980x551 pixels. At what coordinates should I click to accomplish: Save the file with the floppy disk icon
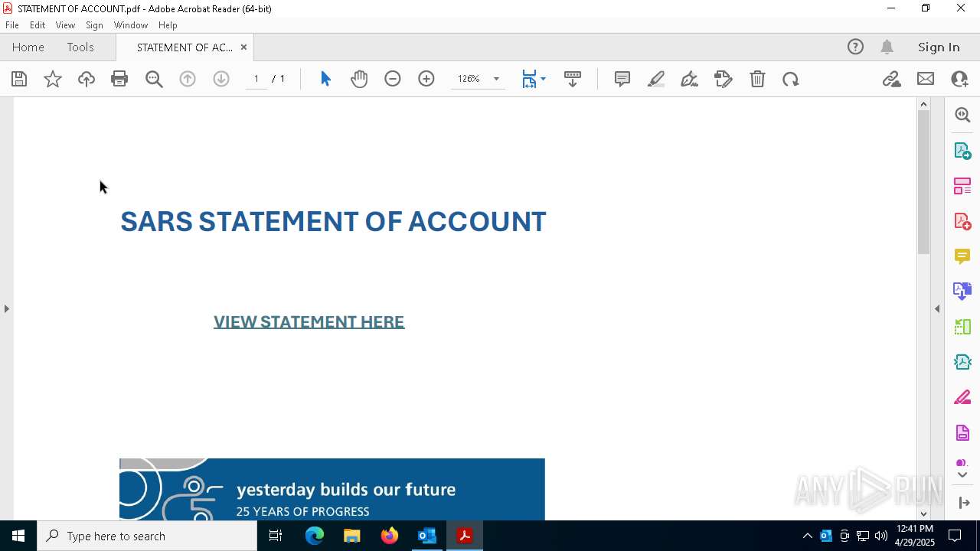(x=19, y=79)
